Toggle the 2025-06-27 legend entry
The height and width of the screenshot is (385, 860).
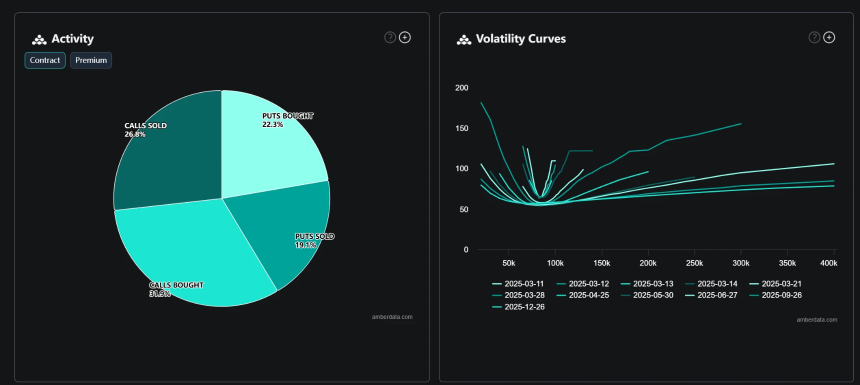711,296
